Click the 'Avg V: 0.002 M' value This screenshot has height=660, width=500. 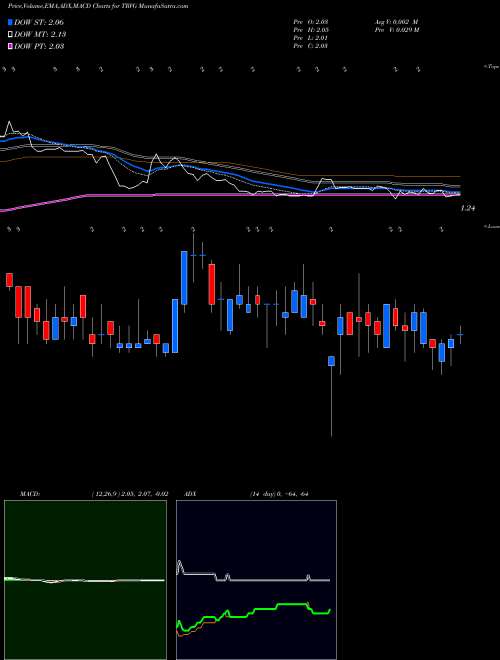pyautogui.click(x=395, y=22)
